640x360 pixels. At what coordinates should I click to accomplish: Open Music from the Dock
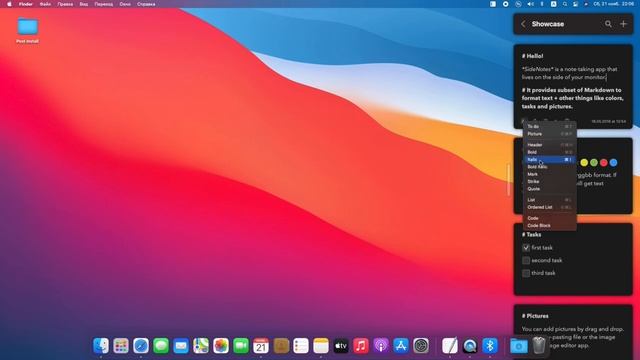[x=361, y=346]
